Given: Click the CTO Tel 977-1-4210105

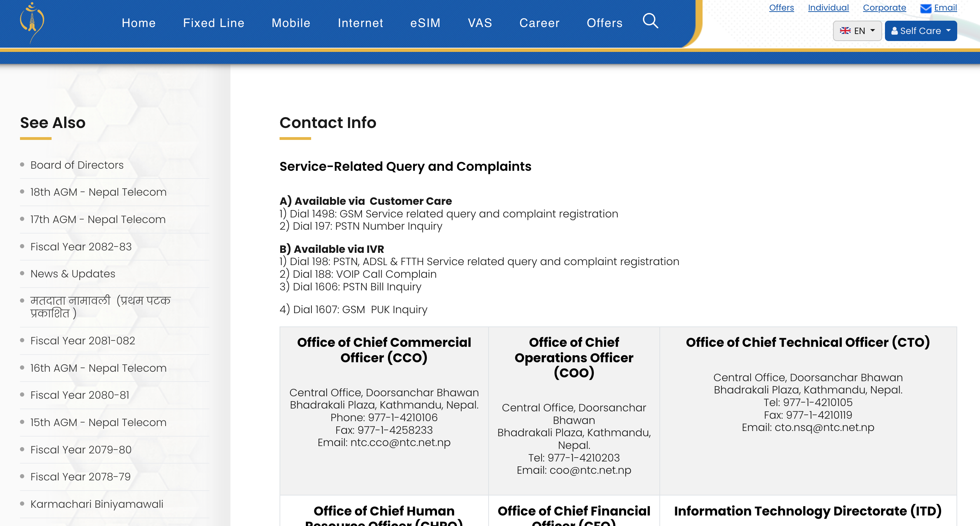Looking at the screenshot, I should tap(818, 403).
